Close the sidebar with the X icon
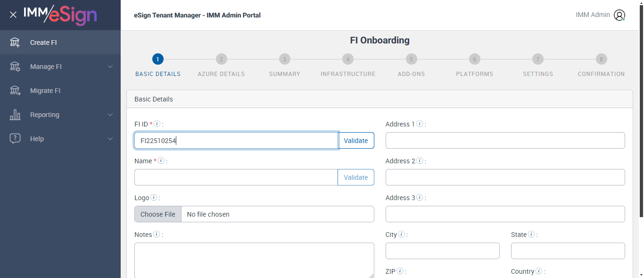Image resolution: width=644 pixels, height=278 pixels. (13, 15)
